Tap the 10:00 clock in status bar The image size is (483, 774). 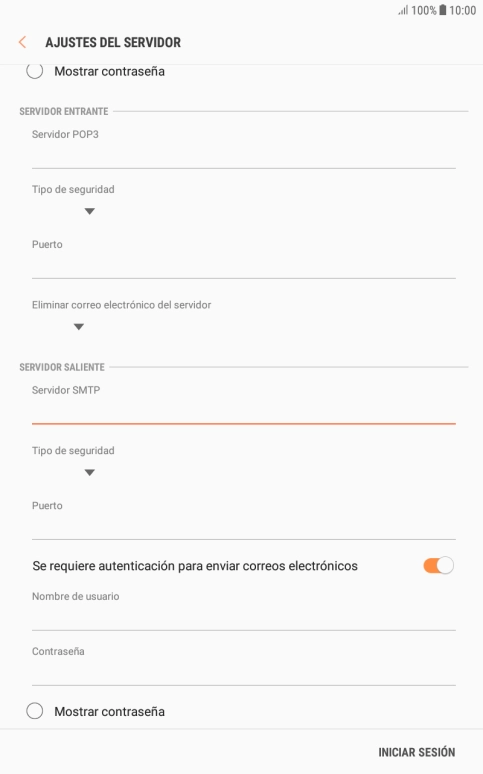462,10
